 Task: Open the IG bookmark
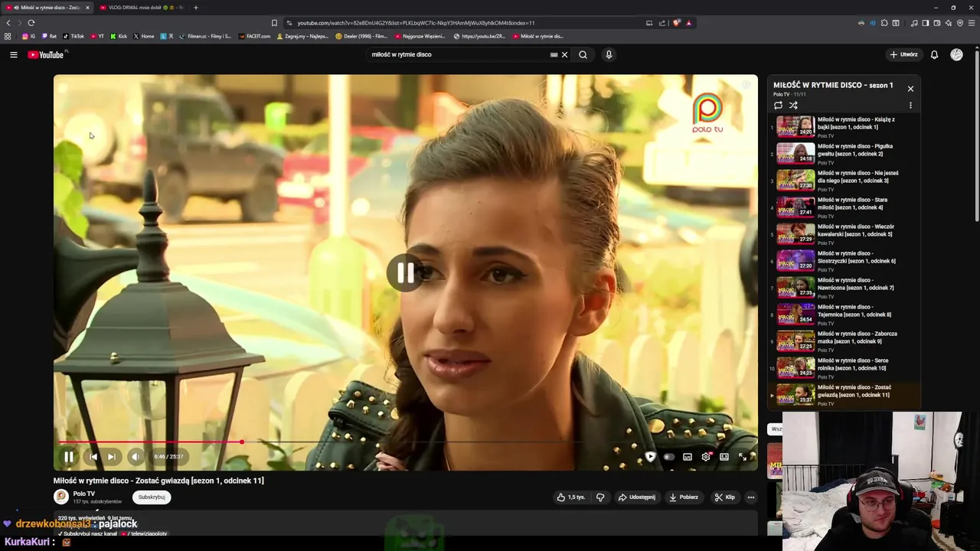(x=28, y=36)
